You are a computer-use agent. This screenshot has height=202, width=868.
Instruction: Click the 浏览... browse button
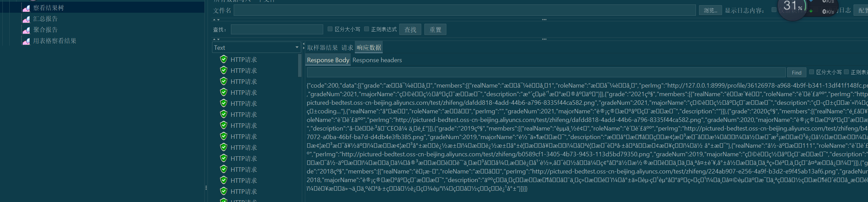710,10
